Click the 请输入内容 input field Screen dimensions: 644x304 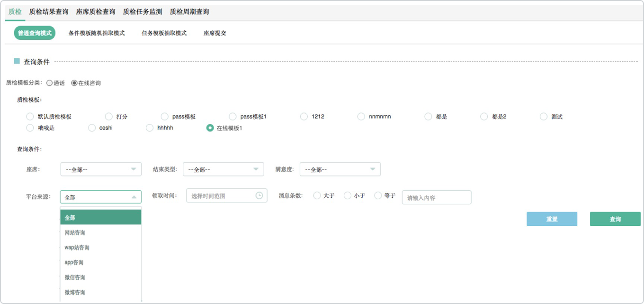coord(437,198)
